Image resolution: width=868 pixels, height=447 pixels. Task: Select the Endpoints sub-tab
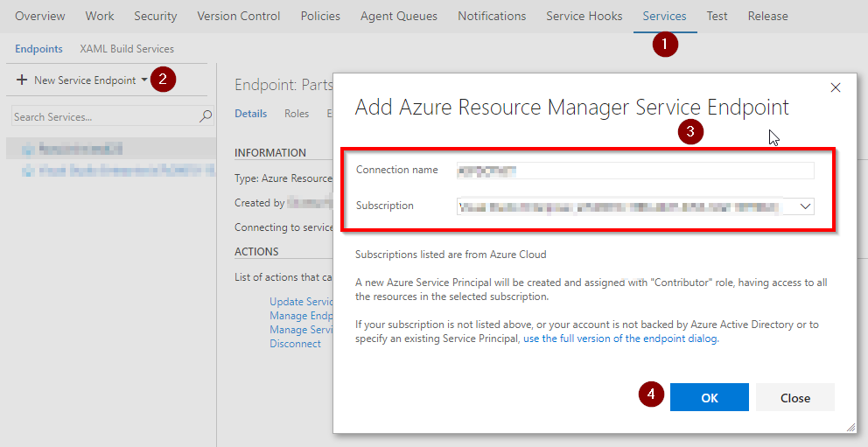38,49
